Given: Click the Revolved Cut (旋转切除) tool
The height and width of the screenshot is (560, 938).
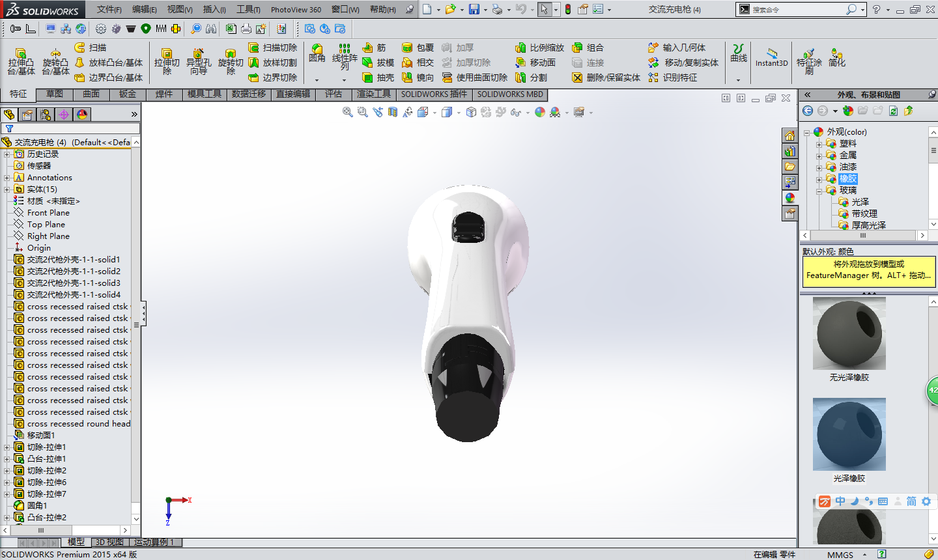Looking at the screenshot, I should click(230, 62).
